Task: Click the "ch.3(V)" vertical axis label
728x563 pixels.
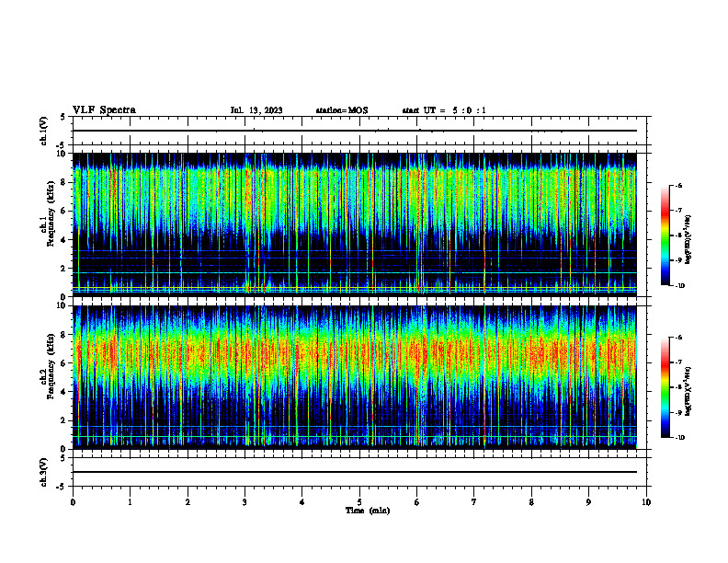Action: 44,472
